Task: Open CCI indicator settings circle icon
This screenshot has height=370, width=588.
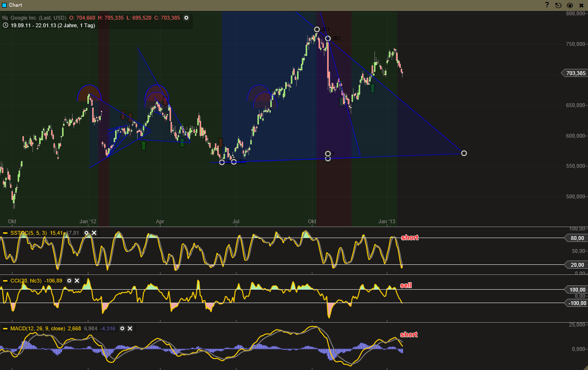Action: 69,281
